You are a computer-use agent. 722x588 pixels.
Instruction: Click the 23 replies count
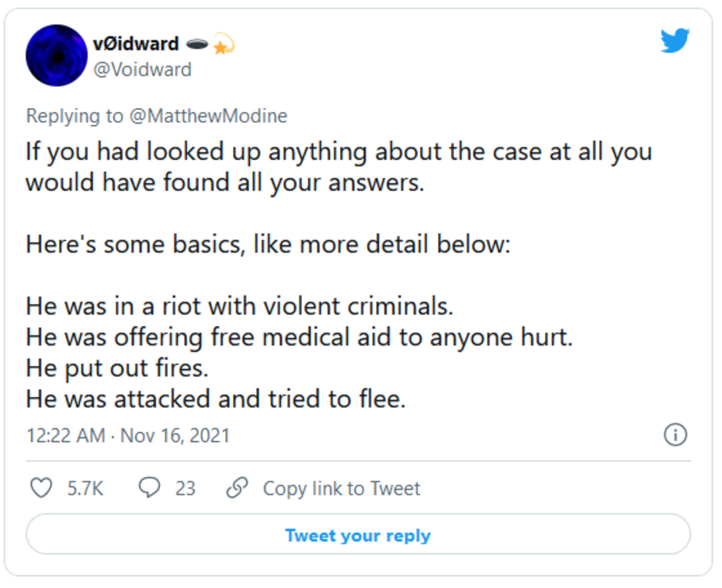(186, 489)
